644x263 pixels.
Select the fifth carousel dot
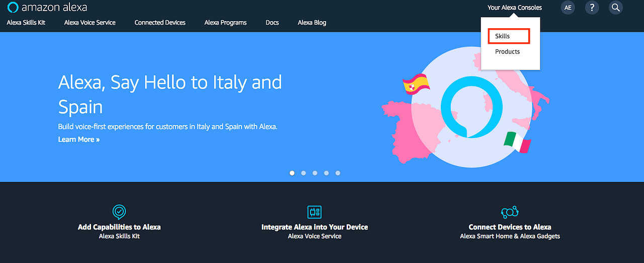point(338,173)
